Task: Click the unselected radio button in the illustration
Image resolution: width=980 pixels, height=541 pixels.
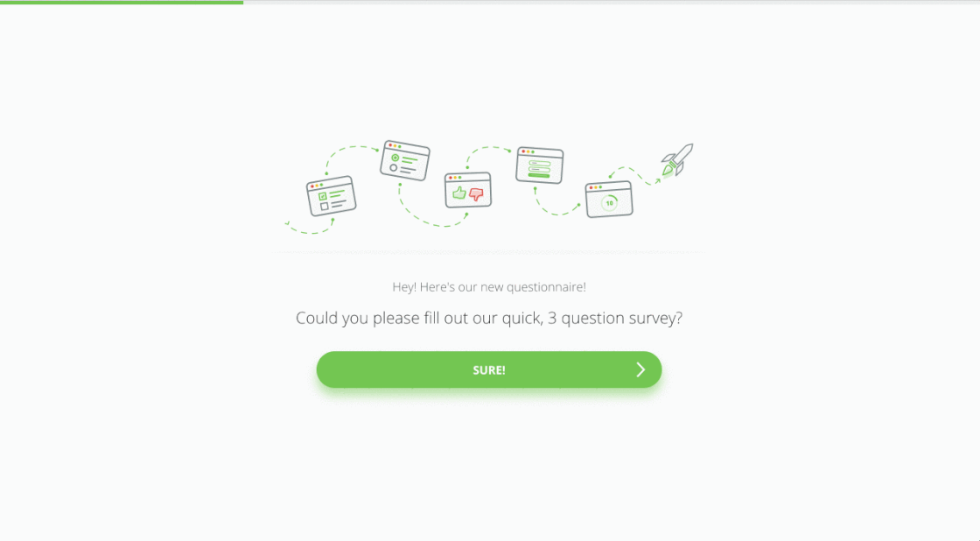Action: point(393,167)
